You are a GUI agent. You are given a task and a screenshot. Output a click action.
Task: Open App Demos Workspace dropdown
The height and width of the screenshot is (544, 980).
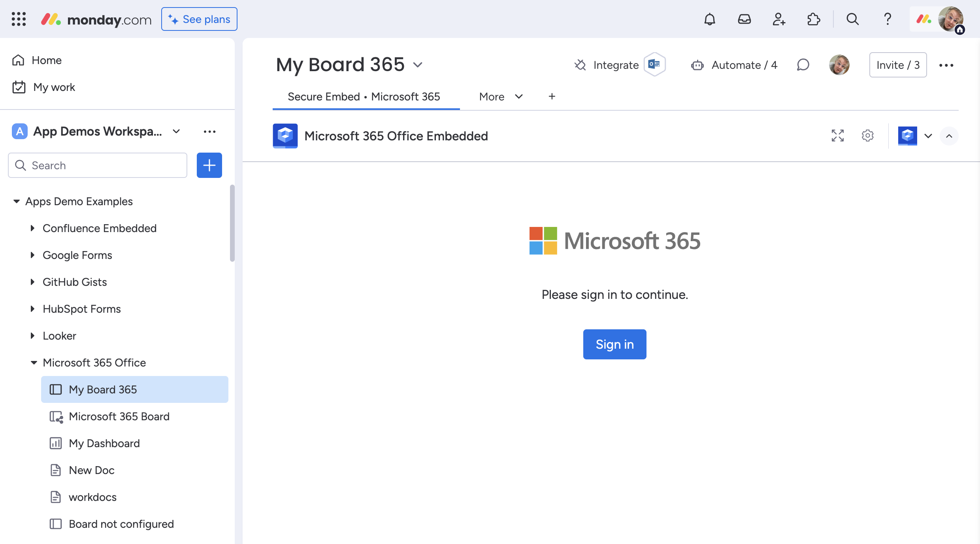[177, 131]
